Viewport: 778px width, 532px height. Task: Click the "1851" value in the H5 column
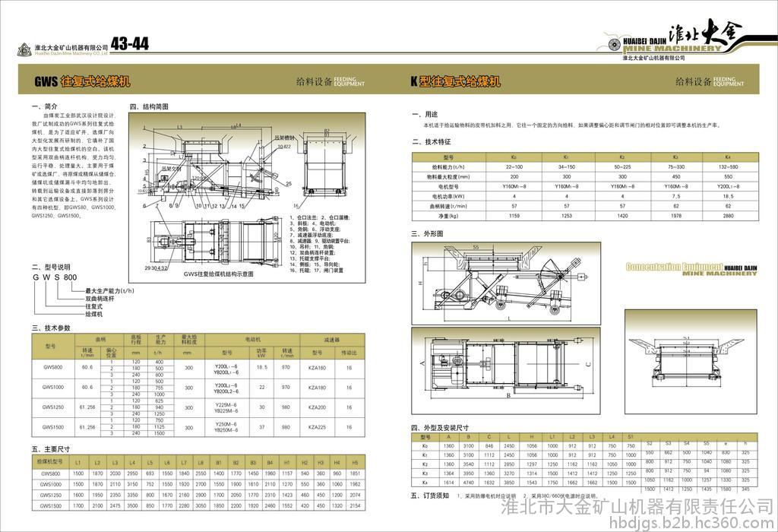tap(355, 473)
